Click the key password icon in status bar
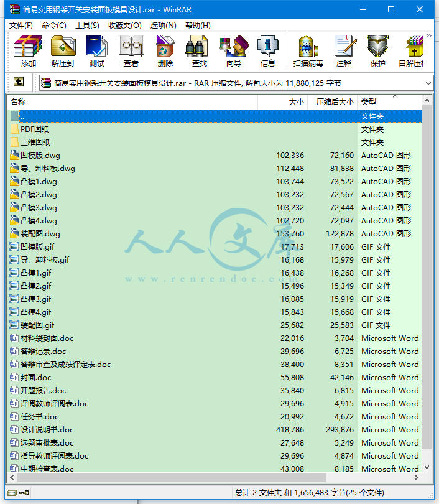Image resolution: width=439 pixels, height=504 pixels. click(x=24, y=492)
